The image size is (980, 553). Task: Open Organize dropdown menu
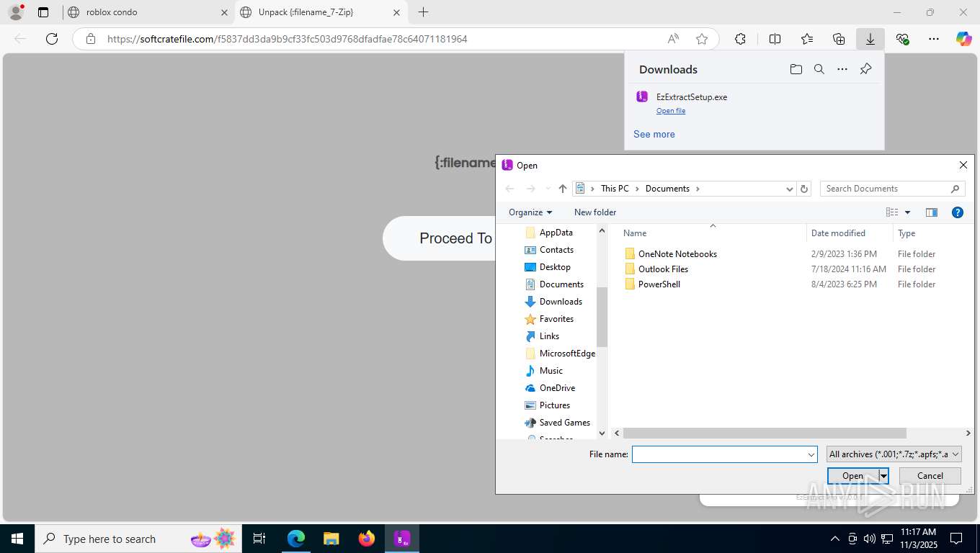[530, 212]
